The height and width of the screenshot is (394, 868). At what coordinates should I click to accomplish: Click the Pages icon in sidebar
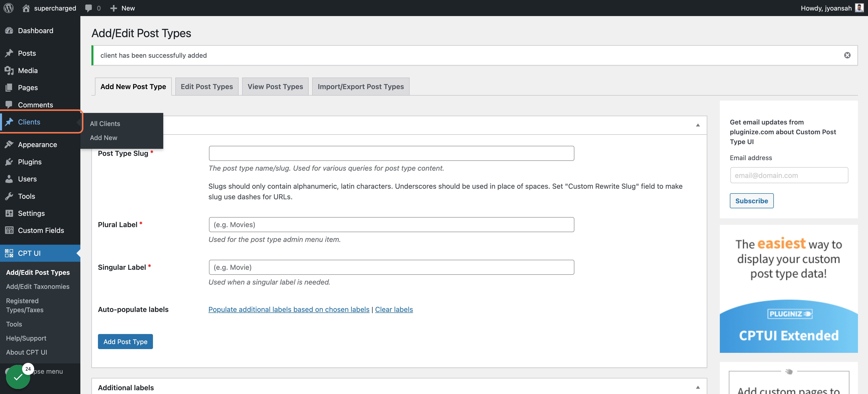tap(9, 88)
